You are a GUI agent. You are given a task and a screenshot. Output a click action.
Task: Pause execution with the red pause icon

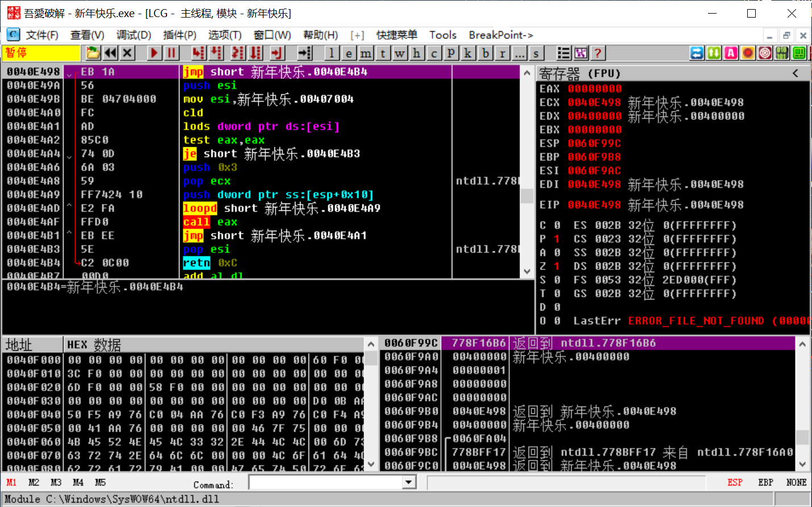pyautogui.click(x=171, y=53)
